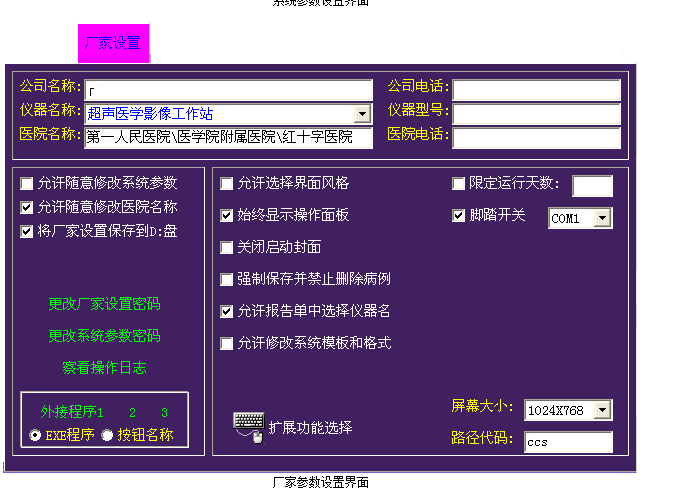Image resolution: width=675 pixels, height=490 pixels.
Task: Click the 路径代码 text field
Action: [x=568, y=442]
